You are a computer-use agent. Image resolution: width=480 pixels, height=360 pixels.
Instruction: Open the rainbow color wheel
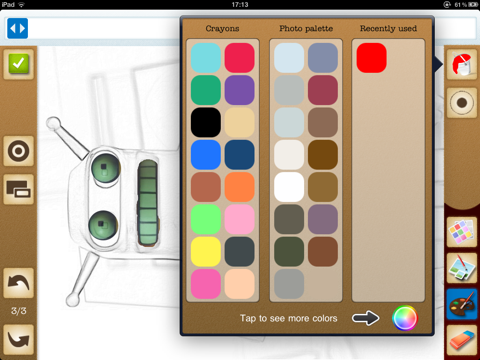pyautogui.click(x=405, y=318)
